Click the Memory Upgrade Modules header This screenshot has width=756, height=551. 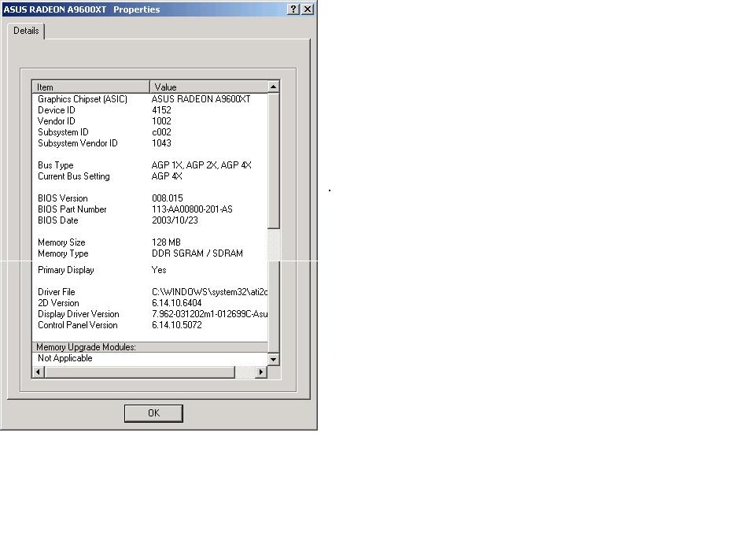pyautogui.click(x=150, y=347)
